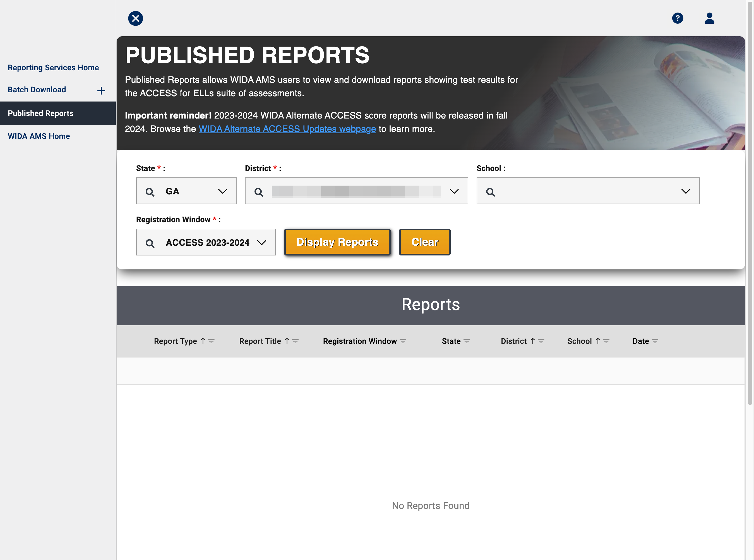Open WIDA Alternate ACCESS Updates webpage link
Viewport: 754px width, 560px height.
pyautogui.click(x=287, y=129)
